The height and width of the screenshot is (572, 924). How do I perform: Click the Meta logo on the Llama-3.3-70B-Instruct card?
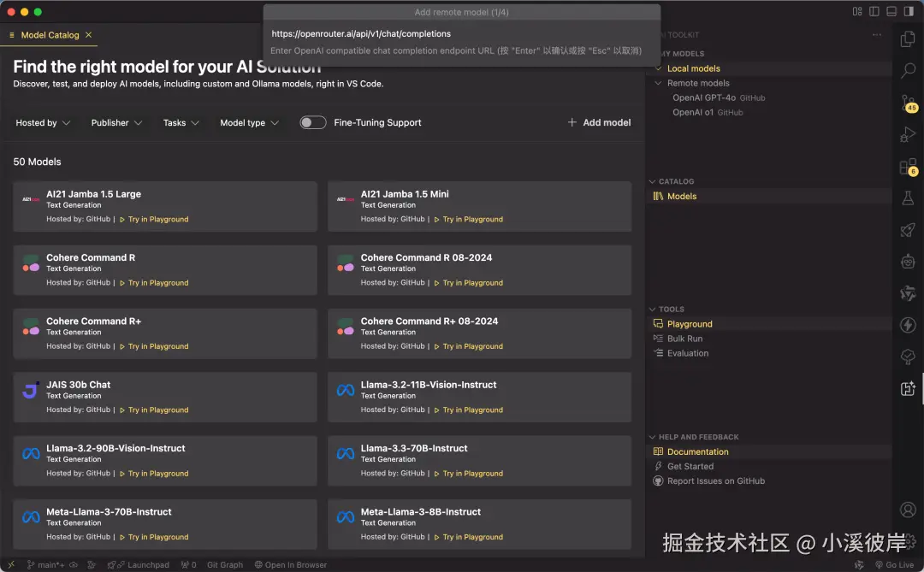[x=346, y=454]
